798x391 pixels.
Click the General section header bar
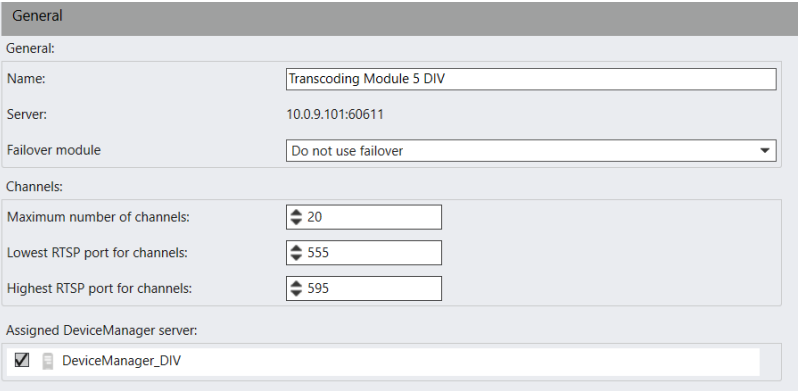(399, 18)
